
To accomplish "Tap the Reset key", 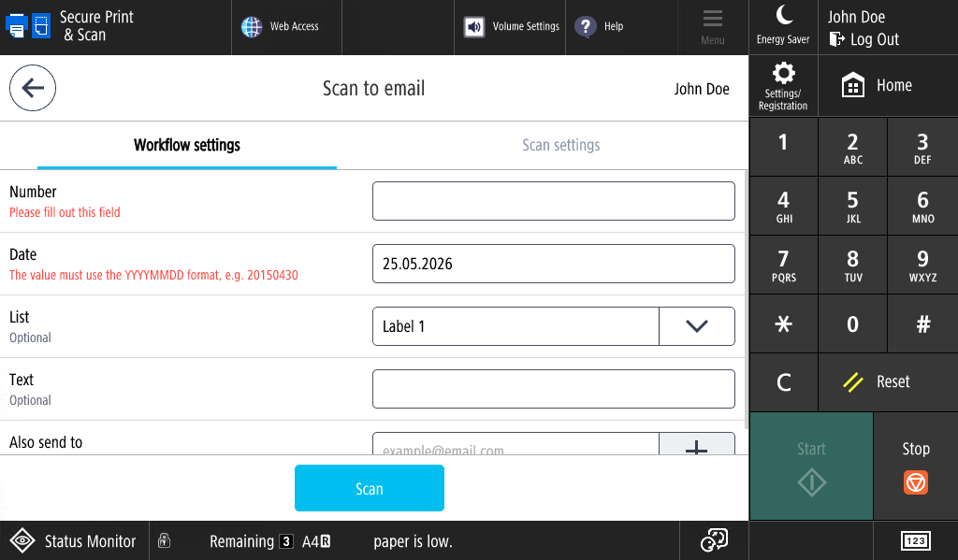I will point(888,382).
